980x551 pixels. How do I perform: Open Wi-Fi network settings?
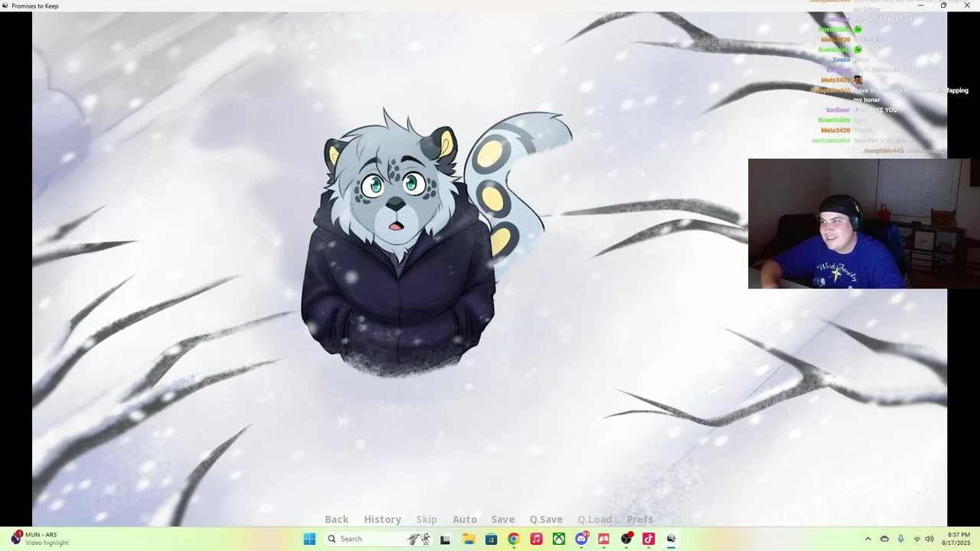tap(916, 539)
